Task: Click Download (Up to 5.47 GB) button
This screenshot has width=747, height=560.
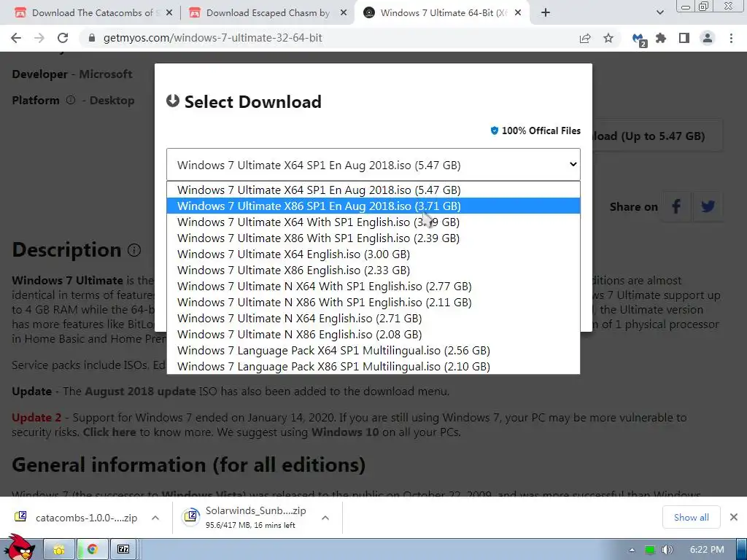Action: click(x=657, y=136)
